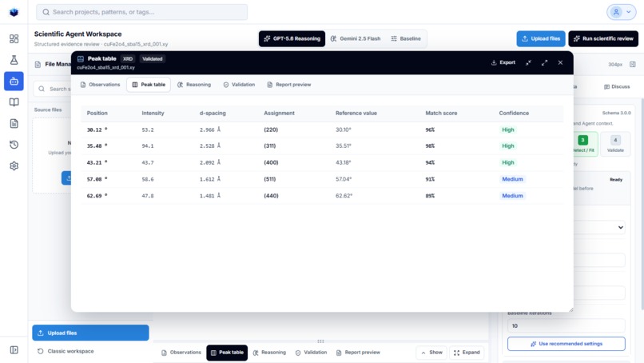
Task: Click the Position column header
Action: click(97, 113)
